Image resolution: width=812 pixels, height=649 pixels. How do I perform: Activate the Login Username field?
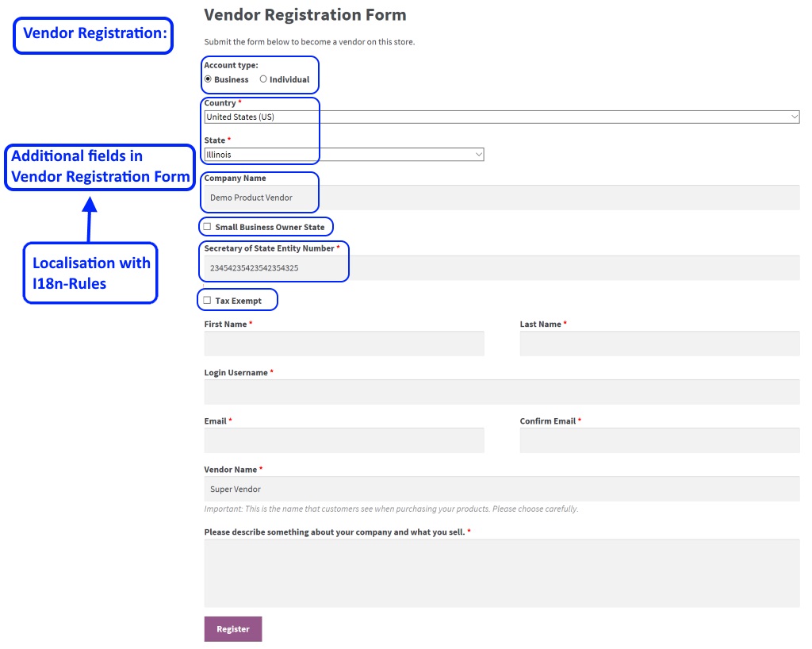coord(502,392)
